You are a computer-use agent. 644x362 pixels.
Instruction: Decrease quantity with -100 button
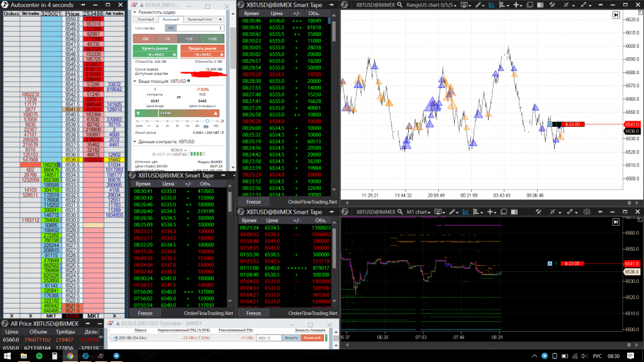tap(144, 38)
